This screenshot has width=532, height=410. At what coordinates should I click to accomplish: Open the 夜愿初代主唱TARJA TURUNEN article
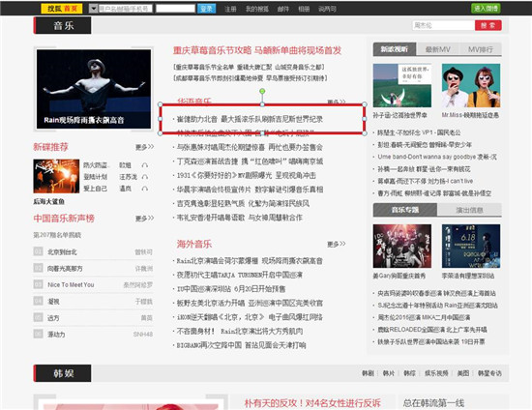click(x=240, y=275)
